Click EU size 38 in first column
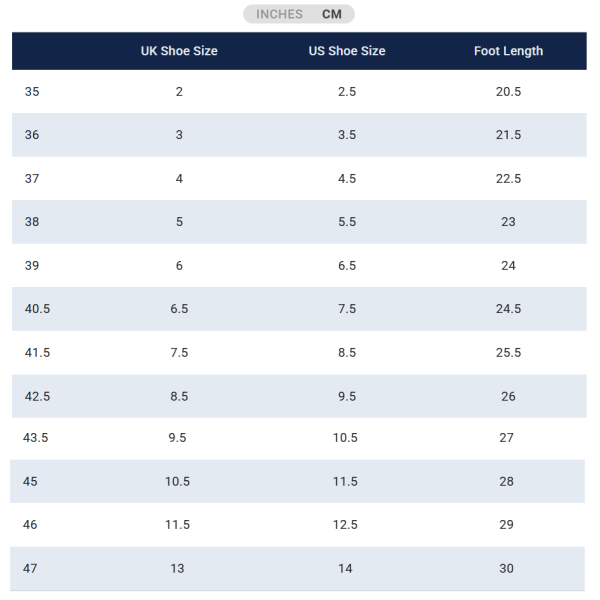Image resolution: width=600 pixels, height=600 pixels. [x=32, y=222]
